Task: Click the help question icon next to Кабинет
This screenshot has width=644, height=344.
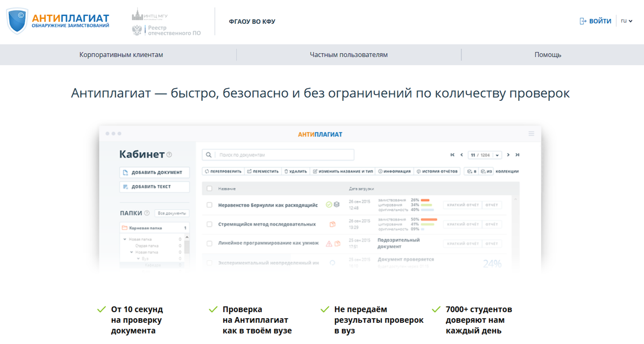Action: tap(169, 155)
